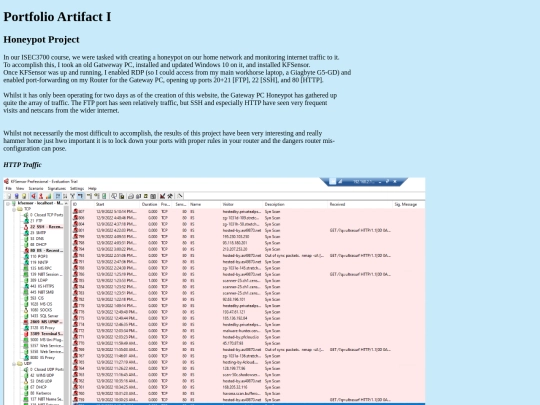Click the yellow TCP folder icon
The image size is (540, 405).
20,209
